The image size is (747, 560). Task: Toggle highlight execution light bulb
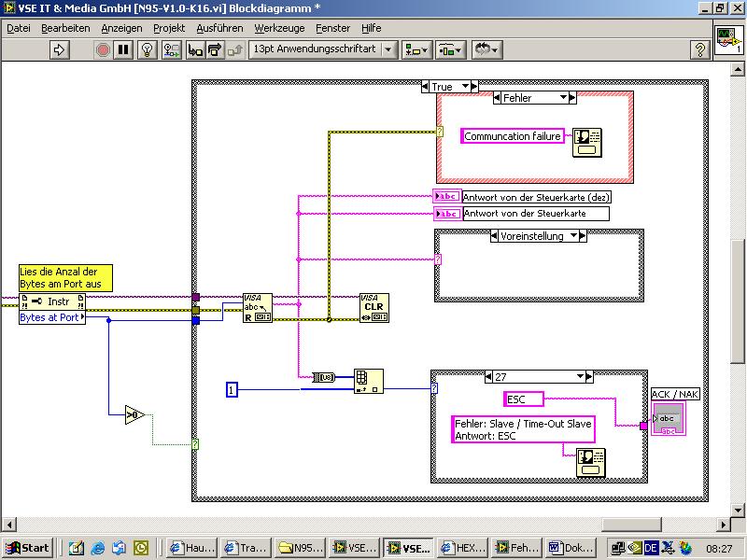[148, 49]
